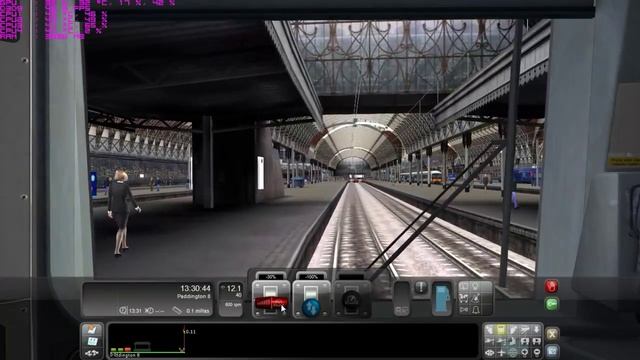The width and height of the screenshot is (640, 360).
Task: Click the red square in the track monitor
Action: click(128, 349)
